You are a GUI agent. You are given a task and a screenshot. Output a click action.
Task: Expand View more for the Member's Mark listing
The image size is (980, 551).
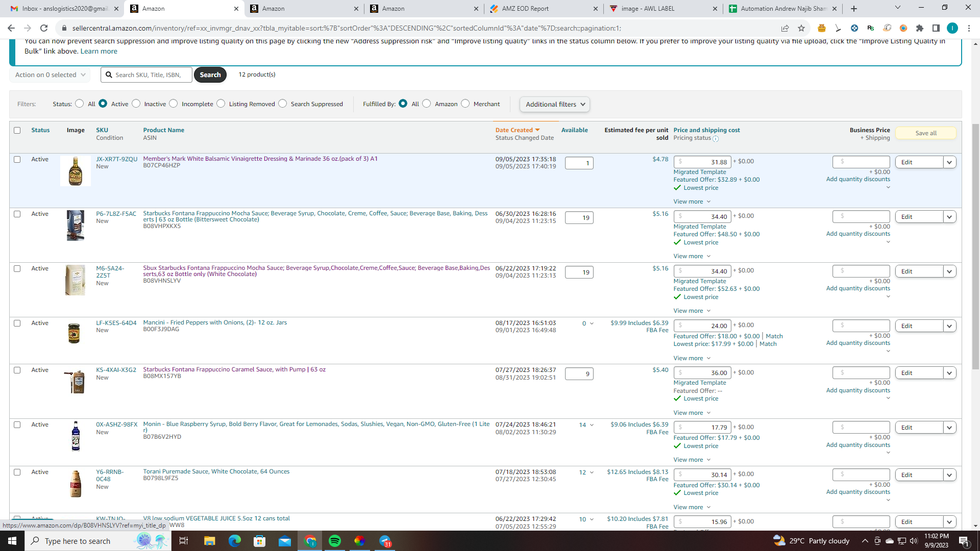point(692,202)
